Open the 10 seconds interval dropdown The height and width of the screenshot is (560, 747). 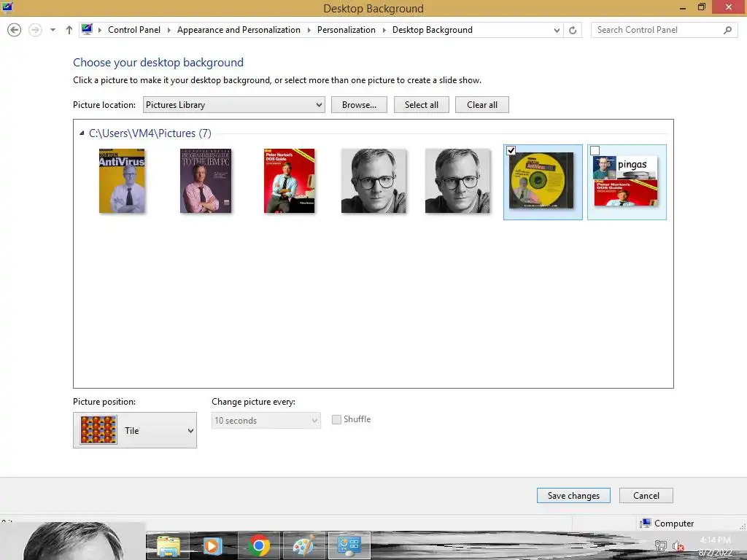pyautogui.click(x=266, y=421)
